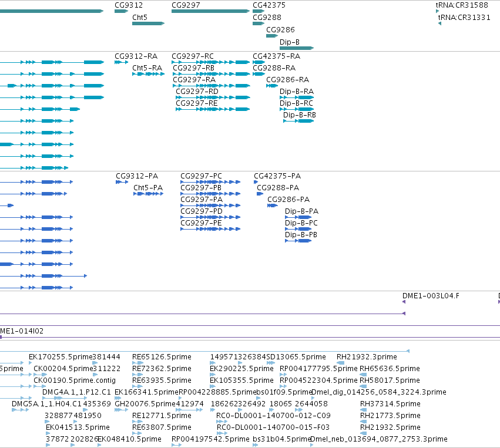Select EST RH21932.3prime
The height and width of the screenshot is (448, 500).
(367, 357)
